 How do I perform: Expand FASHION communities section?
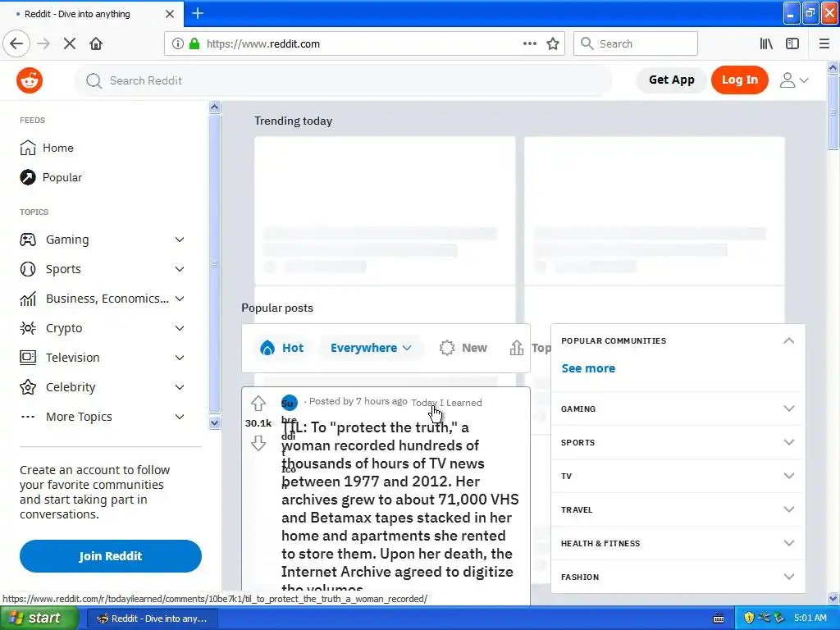point(678,577)
